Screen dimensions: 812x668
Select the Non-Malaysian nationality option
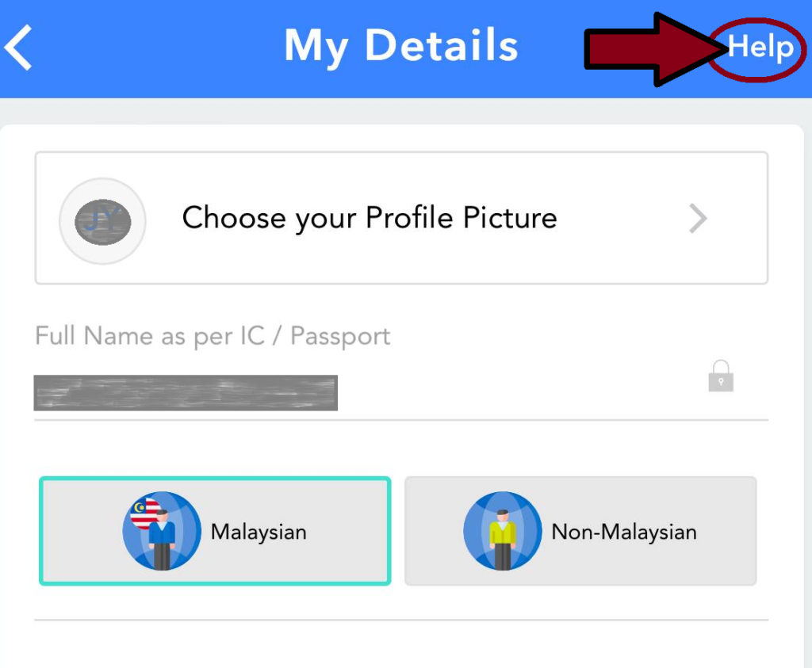(x=580, y=531)
